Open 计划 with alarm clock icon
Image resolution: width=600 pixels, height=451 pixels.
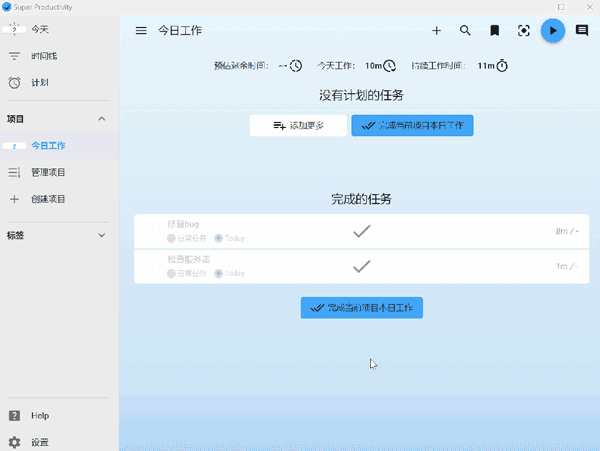click(40, 82)
